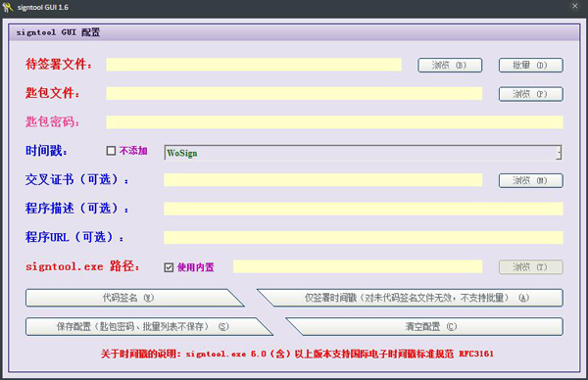Click the signtool key icon in title bar
The image size is (588, 380).
[8, 7]
